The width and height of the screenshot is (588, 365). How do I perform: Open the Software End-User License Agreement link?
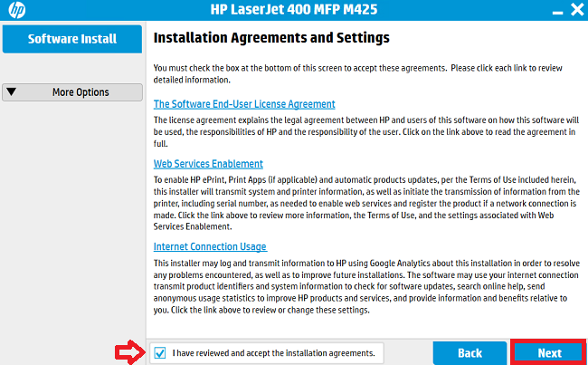coord(244,104)
